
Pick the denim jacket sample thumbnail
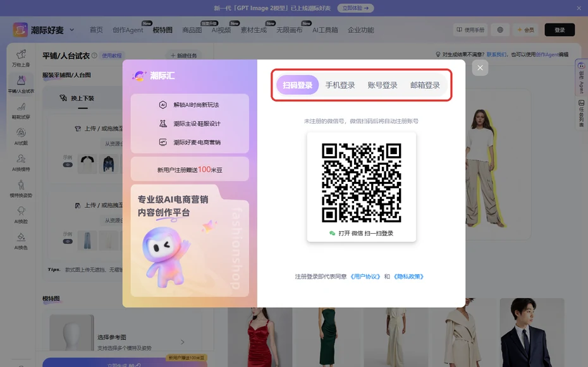tap(109, 164)
